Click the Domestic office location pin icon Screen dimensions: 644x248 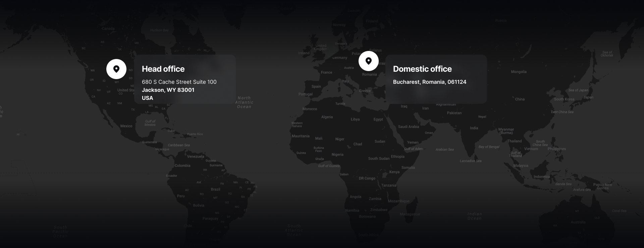(368, 61)
